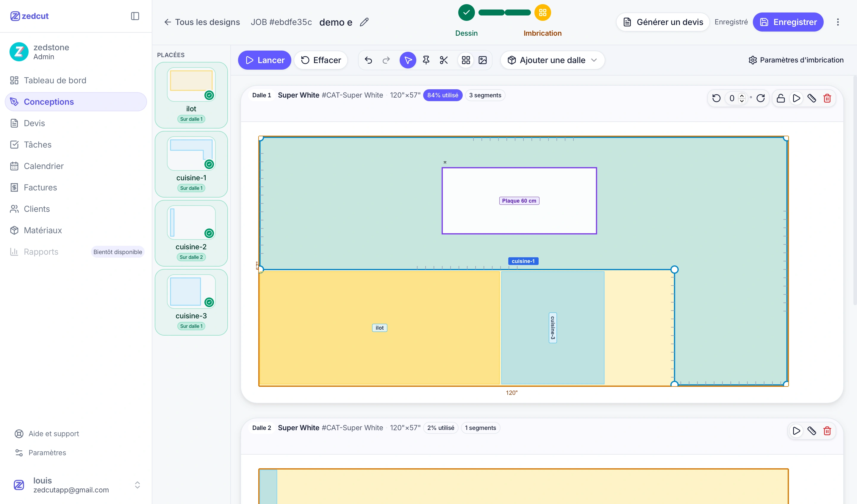Viewport: 857px width, 504px height.
Task: Open the three-dot more options menu
Action: tap(838, 22)
